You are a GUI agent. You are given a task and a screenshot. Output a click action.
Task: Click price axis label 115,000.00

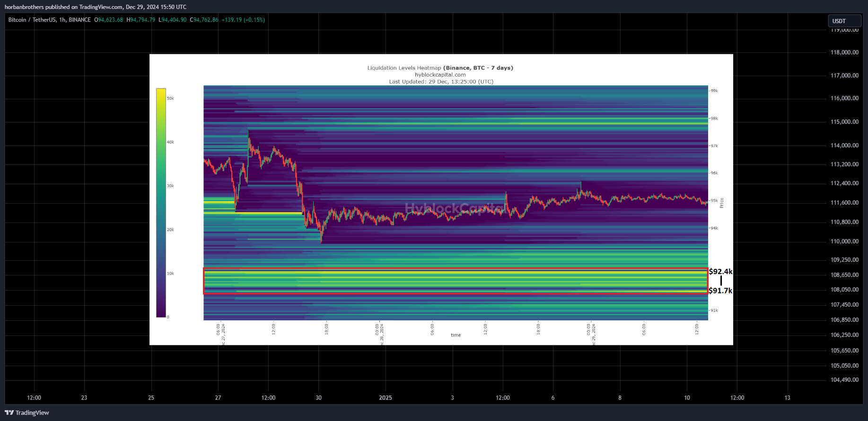844,122
